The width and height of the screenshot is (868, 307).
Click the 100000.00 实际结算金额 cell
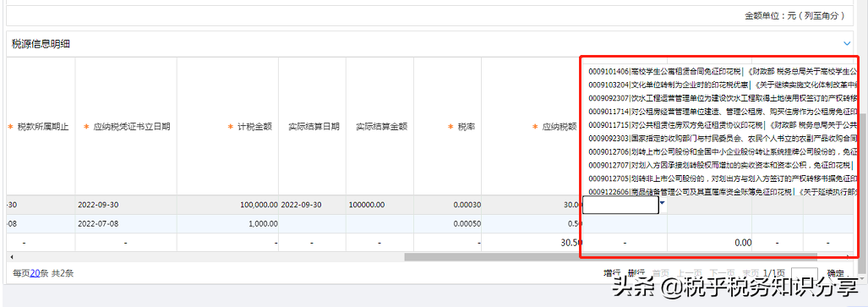pyautogui.click(x=380, y=205)
